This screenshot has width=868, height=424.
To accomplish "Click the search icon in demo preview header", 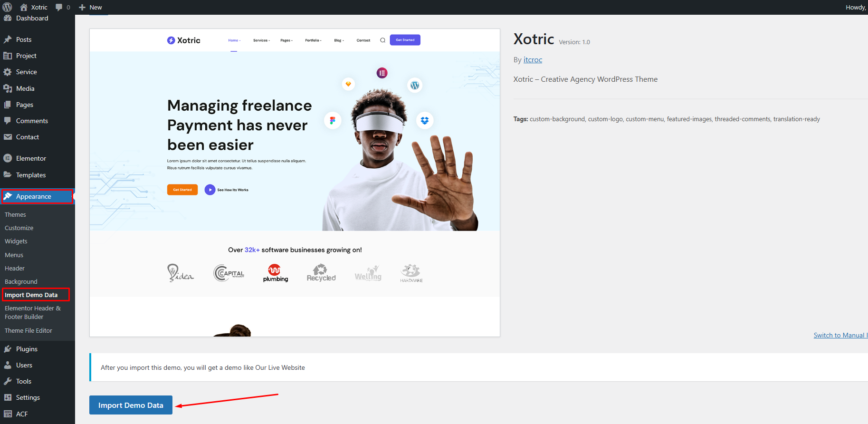I will point(382,40).
